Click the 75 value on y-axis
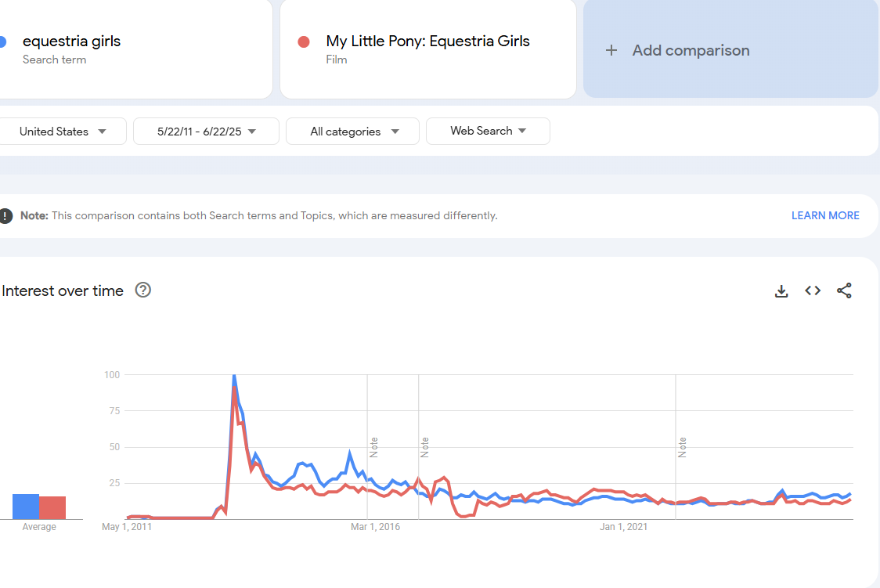 pyautogui.click(x=114, y=411)
